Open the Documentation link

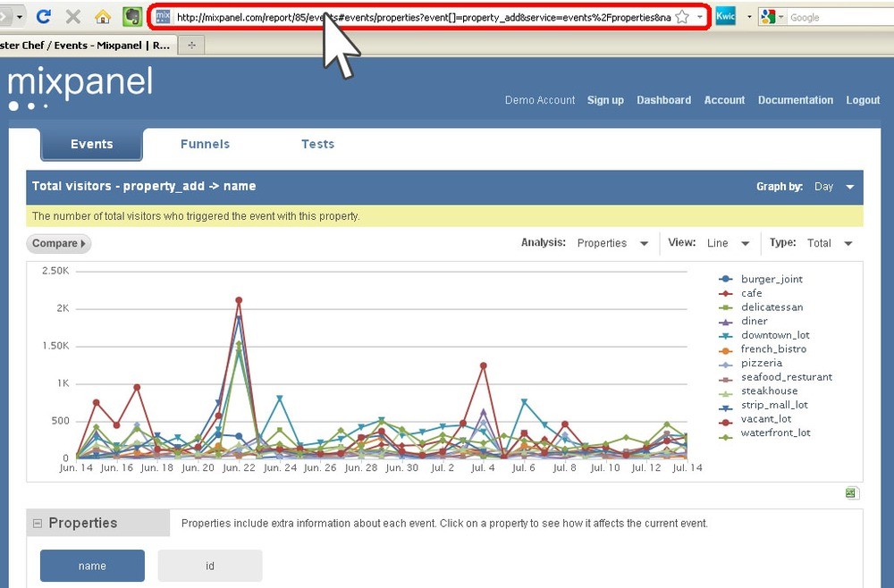796,100
